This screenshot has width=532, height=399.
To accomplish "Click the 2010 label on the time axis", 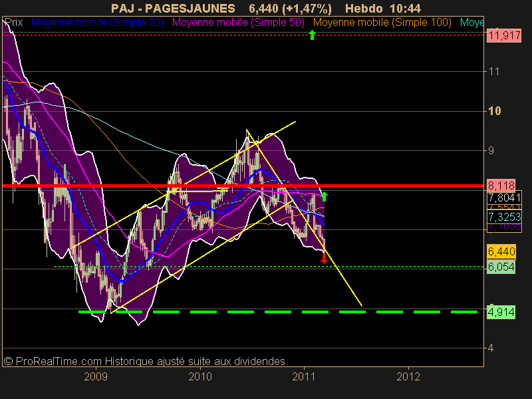I will pyautogui.click(x=200, y=376).
